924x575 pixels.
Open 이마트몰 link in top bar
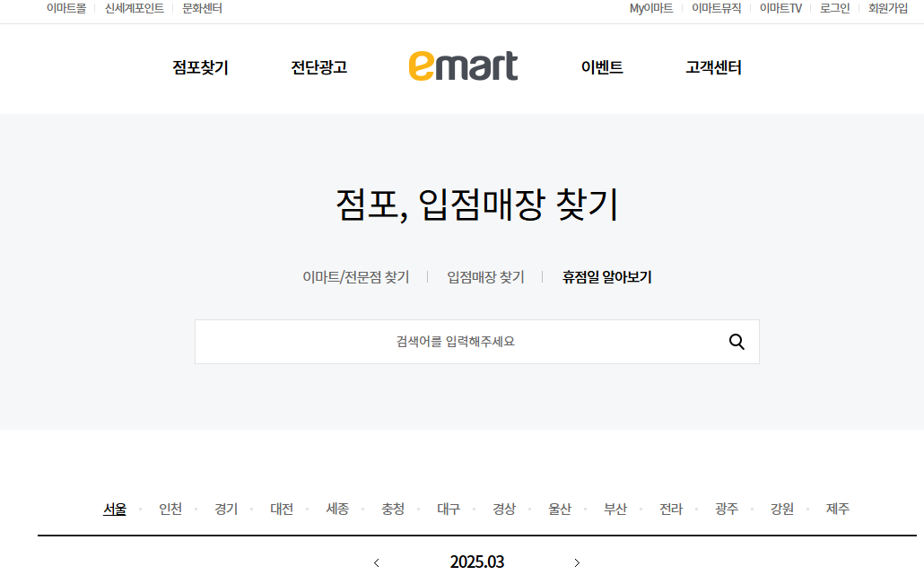click(66, 8)
